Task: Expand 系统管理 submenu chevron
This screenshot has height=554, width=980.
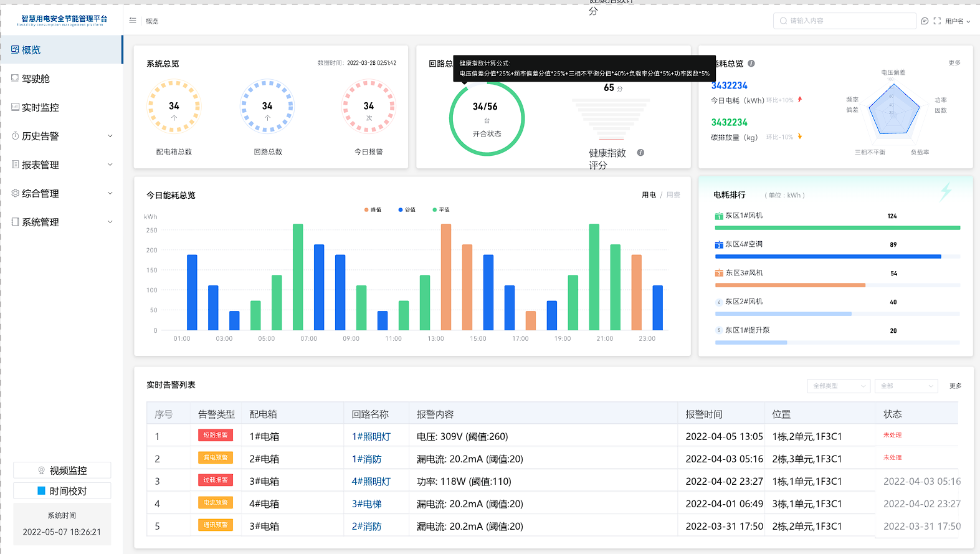Action: tap(110, 222)
